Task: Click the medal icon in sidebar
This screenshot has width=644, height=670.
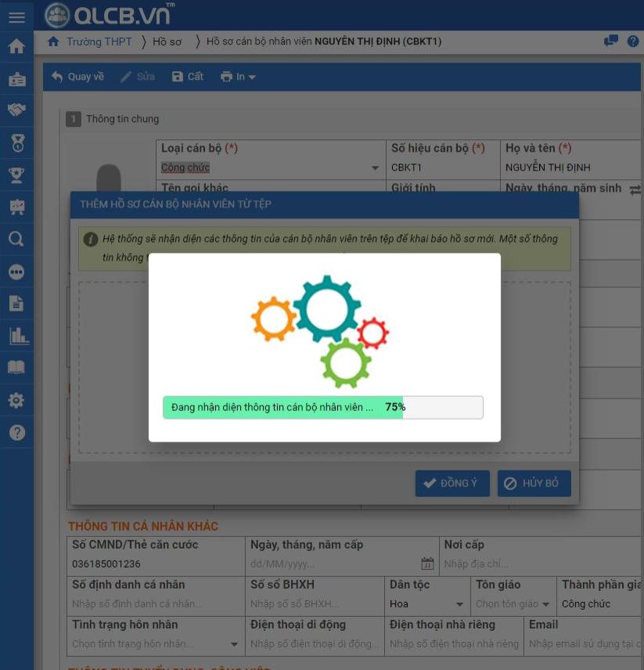Action: pos(16,142)
